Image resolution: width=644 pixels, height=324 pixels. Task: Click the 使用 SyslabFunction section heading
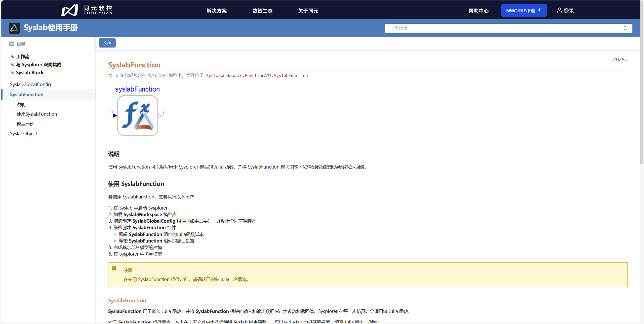136,184
